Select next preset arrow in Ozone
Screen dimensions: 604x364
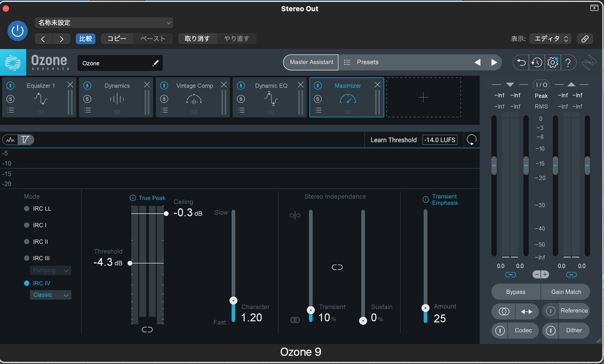pos(494,62)
